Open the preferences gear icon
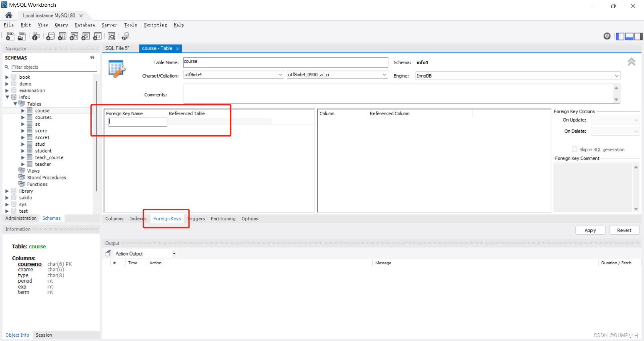The width and height of the screenshot is (644, 341). pos(607,36)
